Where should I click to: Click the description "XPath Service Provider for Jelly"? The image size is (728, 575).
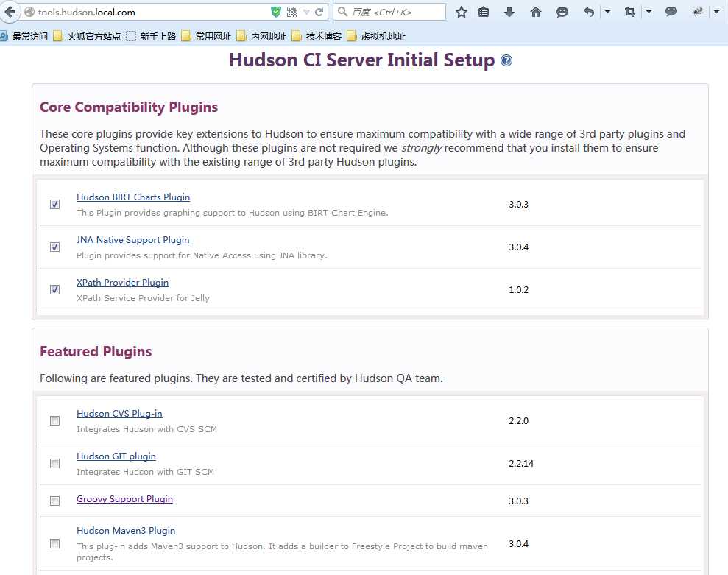143,298
